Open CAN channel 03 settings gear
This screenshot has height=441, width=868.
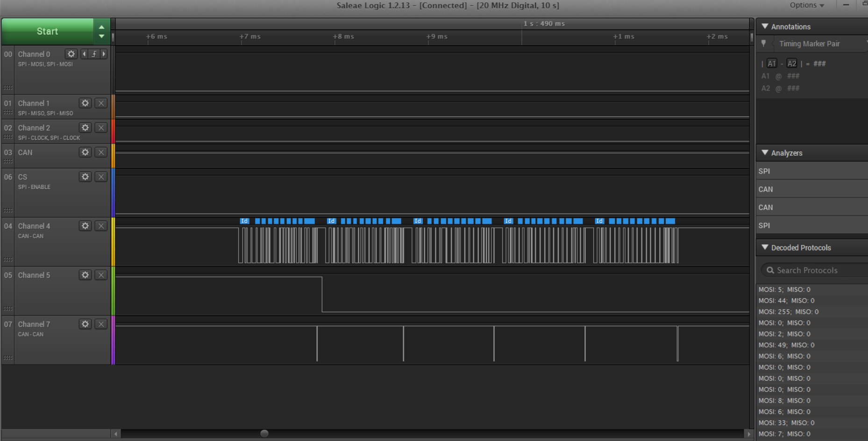85,152
